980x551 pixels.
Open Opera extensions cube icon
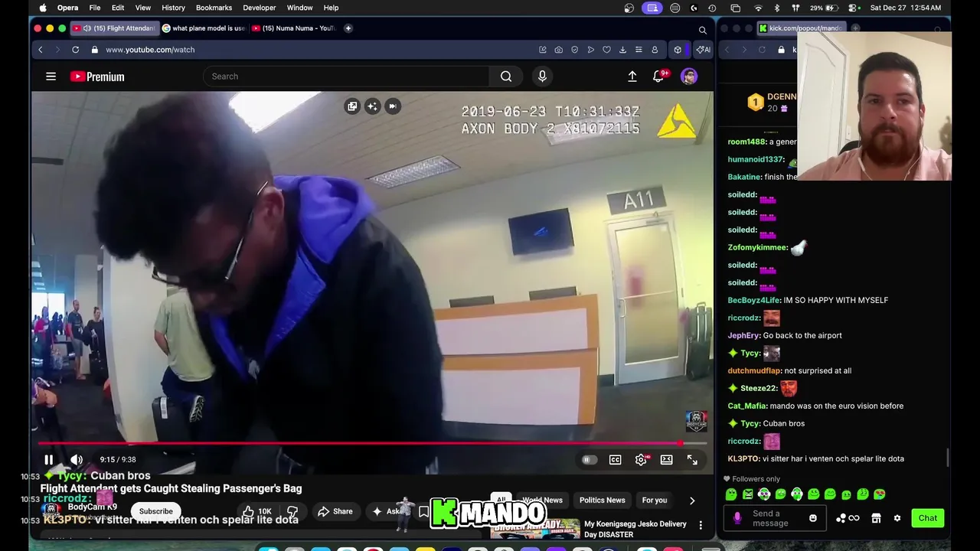coord(677,50)
